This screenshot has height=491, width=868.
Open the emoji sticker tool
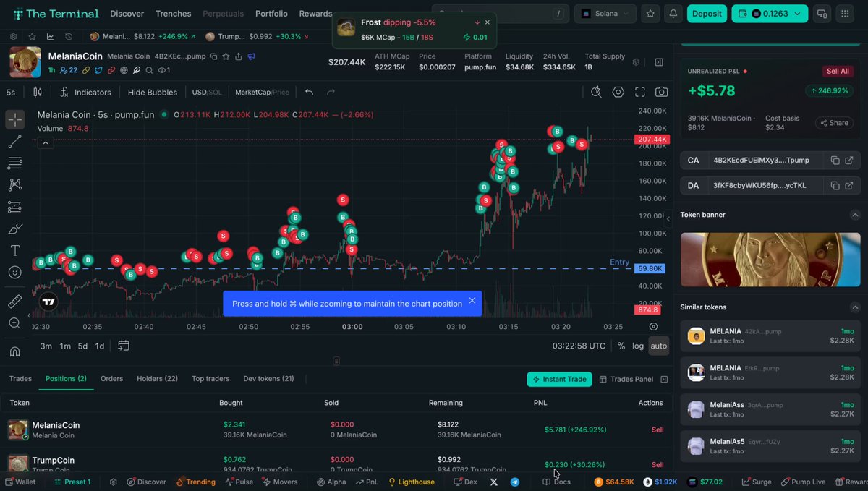(x=14, y=273)
